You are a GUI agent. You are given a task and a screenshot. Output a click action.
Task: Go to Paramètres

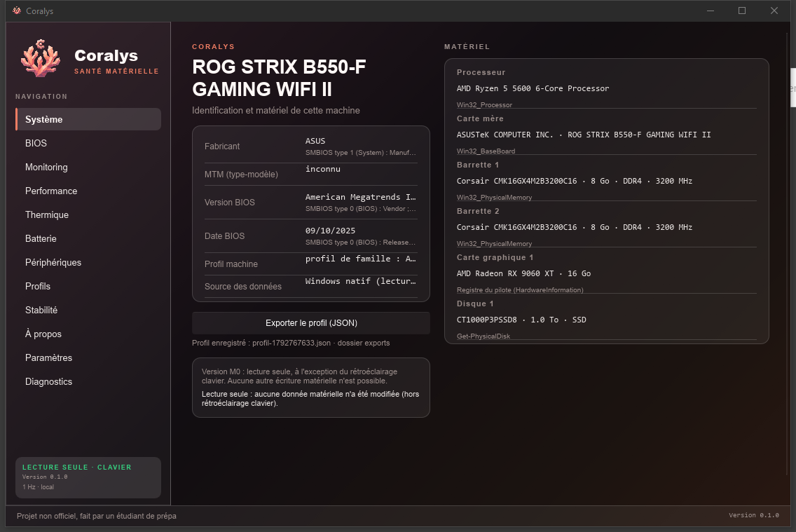(x=88, y=358)
